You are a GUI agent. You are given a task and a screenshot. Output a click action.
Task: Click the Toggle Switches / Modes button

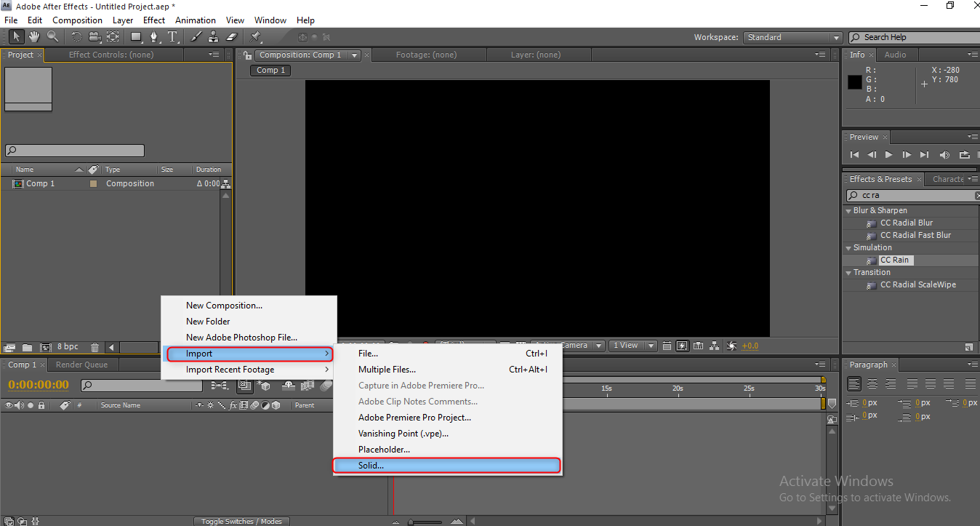click(241, 521)
